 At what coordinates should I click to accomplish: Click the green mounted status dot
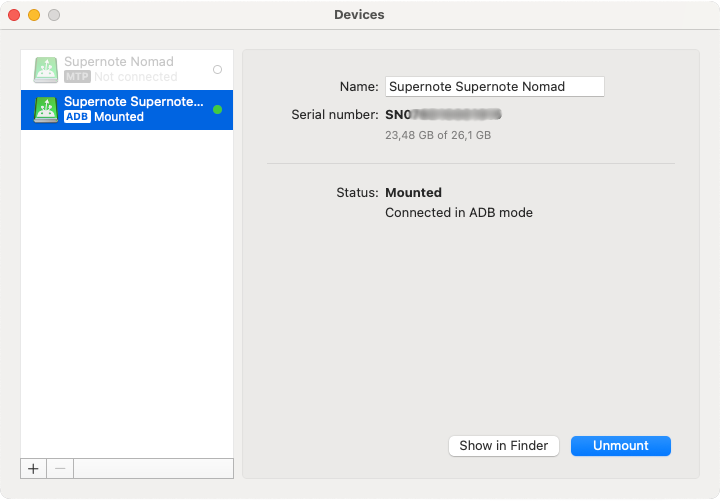point(218,109)
